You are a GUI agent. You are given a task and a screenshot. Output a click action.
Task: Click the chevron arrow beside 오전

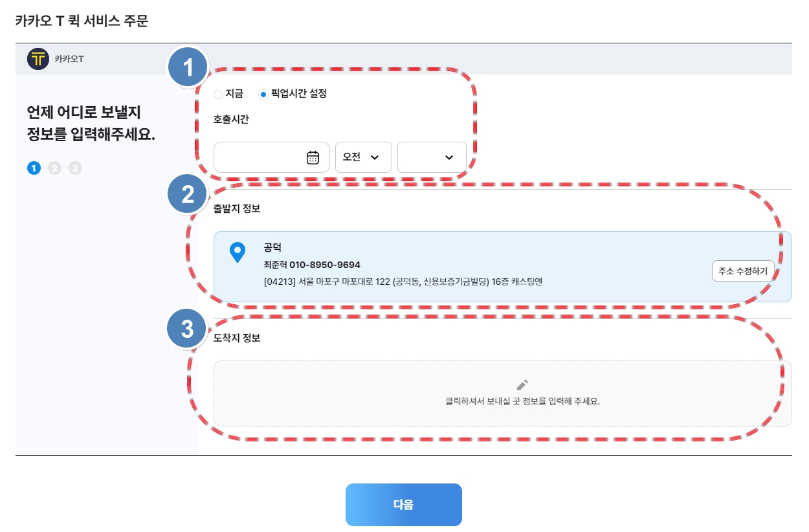pyautogui.click(x=374, y=157)
